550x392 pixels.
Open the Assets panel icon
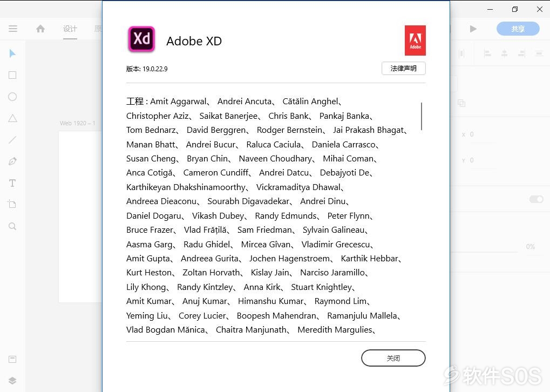[x=12, y=359]
